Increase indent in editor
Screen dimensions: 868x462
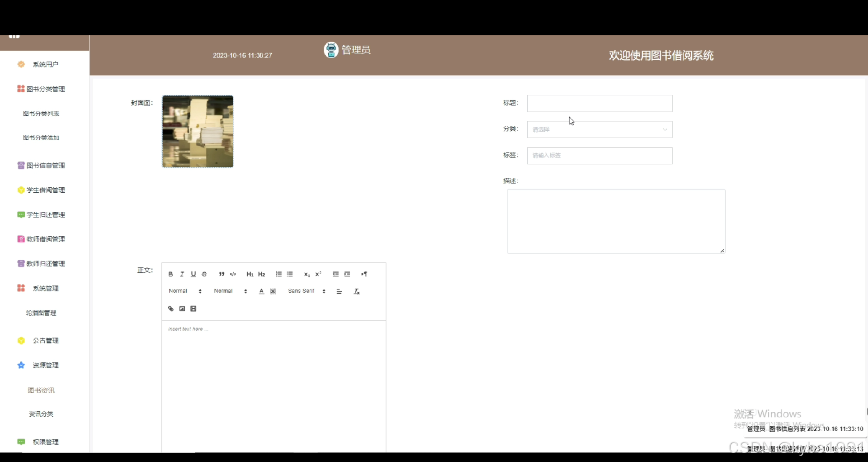347,274
